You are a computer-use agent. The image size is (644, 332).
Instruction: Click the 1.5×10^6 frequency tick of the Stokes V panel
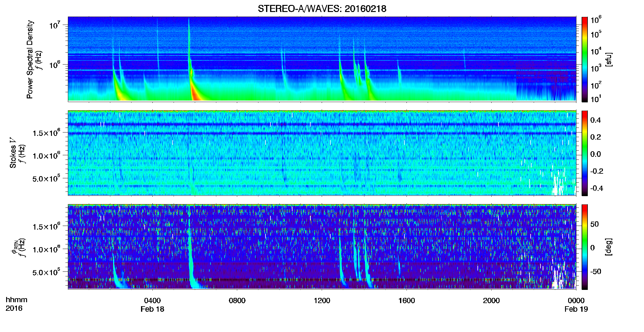tap(47, 132)
